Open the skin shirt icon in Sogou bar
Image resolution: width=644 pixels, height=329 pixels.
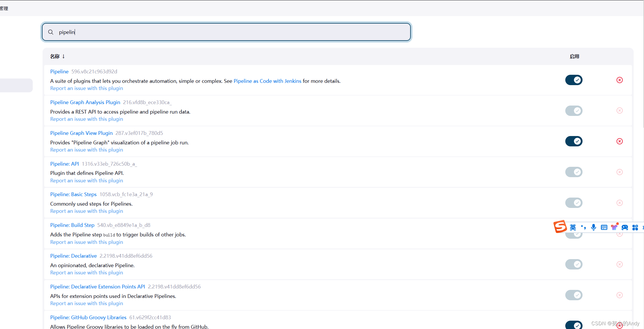pyautogui.click(x=614, y=227)
